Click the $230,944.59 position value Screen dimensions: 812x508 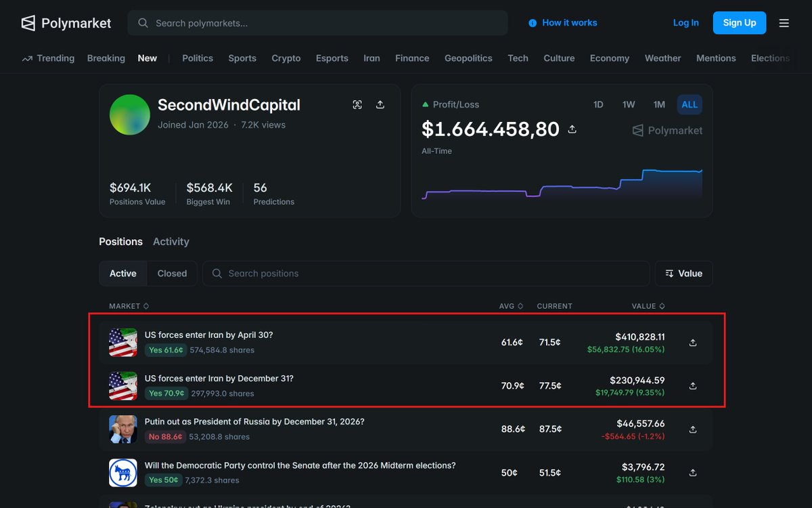[637, 380]
